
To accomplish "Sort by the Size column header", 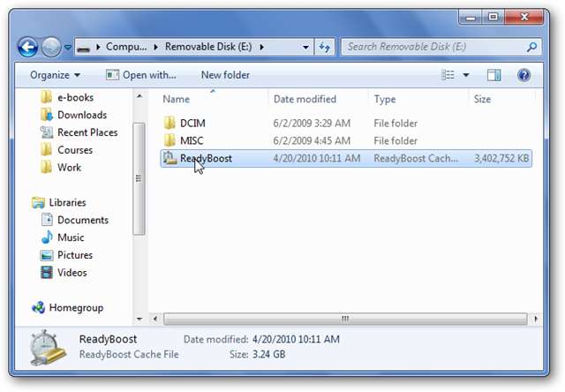I will [x=482, y=99].
